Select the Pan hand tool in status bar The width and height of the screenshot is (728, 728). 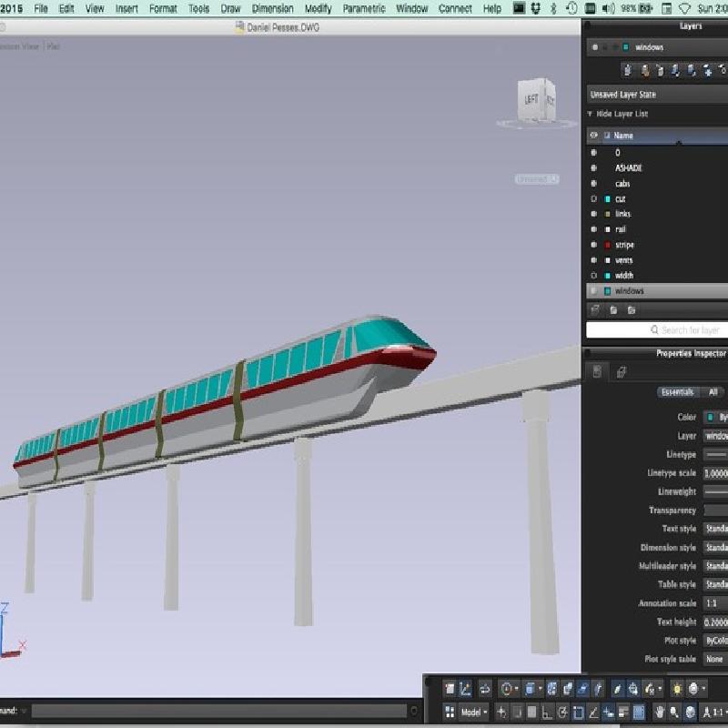click(659, 712)
